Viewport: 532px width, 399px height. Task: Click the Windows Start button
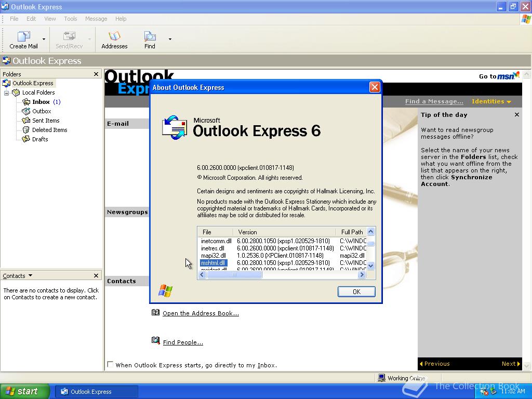[24, 391]
